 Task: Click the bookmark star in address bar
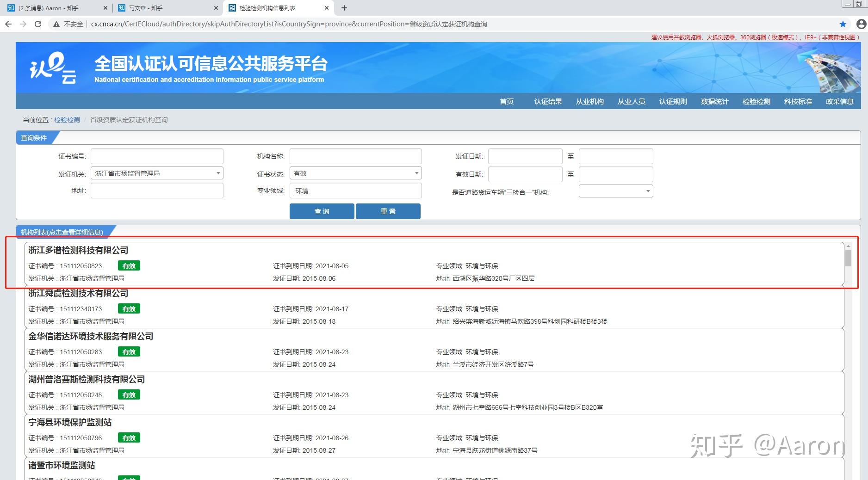coord(843,24)
